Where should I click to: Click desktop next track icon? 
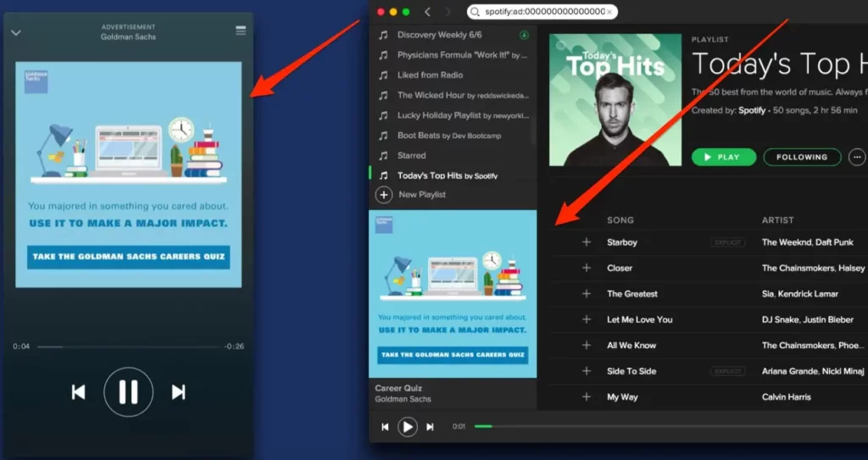430,427
